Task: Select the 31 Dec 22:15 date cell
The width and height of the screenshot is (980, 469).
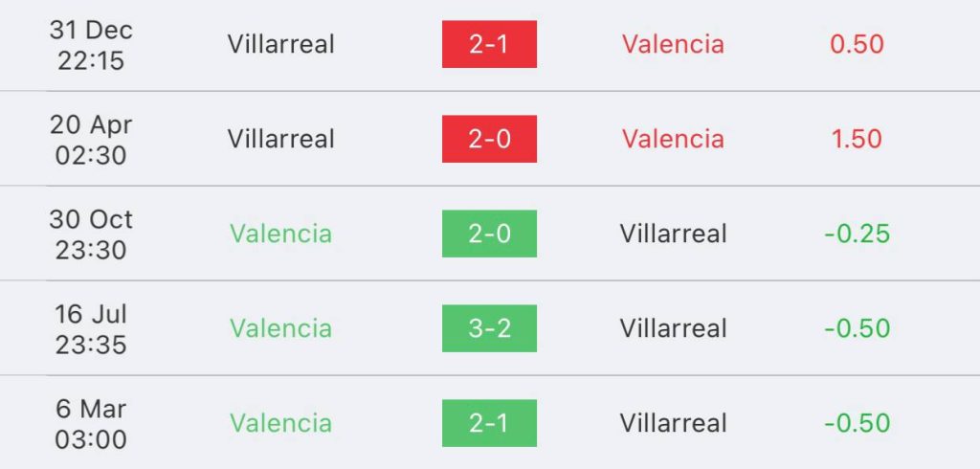Action: click(x=91, y=44)
